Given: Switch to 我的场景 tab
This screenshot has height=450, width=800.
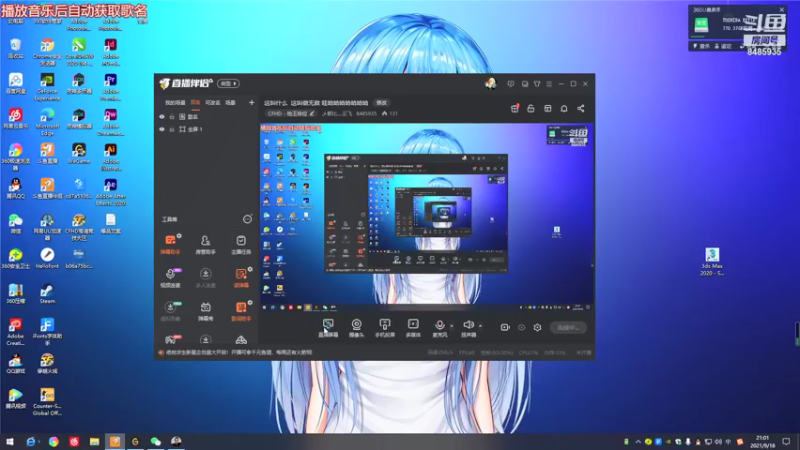Looking at the screenshot, I should [175, 103].
